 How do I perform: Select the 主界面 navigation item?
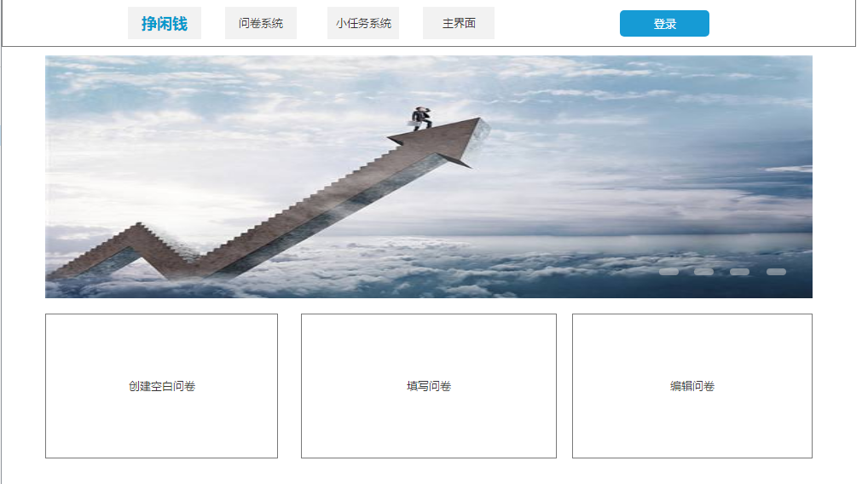click(459, 23)
